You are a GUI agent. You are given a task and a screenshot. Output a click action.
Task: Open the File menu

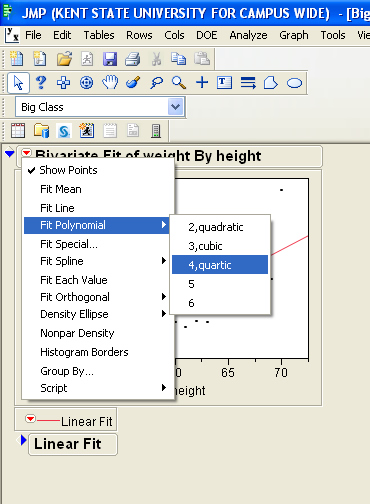point(33,35)
